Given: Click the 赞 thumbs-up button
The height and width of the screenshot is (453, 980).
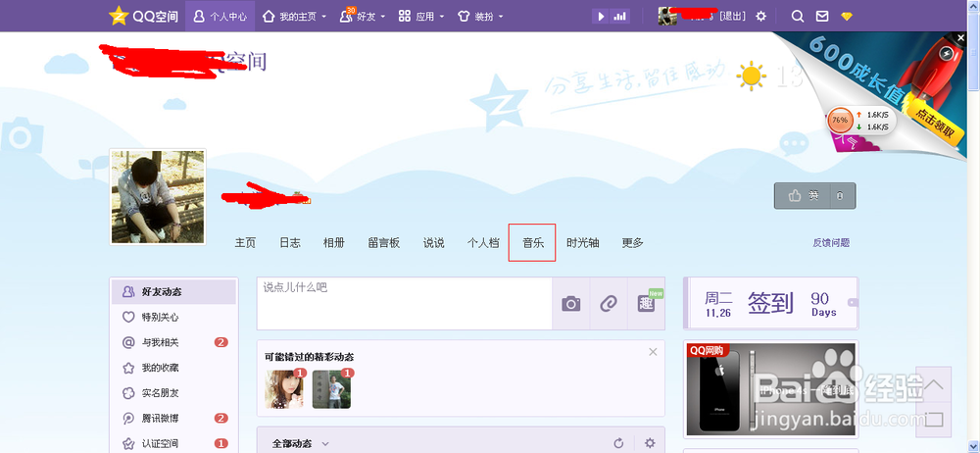Looking at the screenshot, I should pyautogui.click(x=803, y=196).
